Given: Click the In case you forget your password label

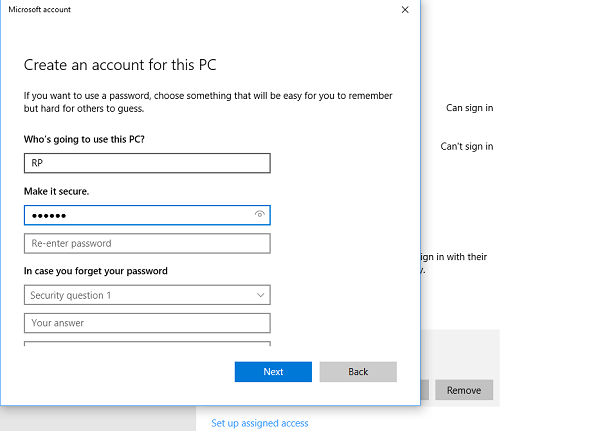Looking at the screenshot, I should (x=96, y=271).
